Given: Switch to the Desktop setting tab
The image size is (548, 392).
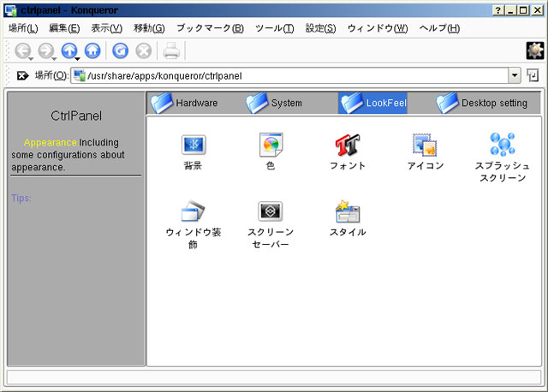Looking at the screenshot, I should point(481,103).
